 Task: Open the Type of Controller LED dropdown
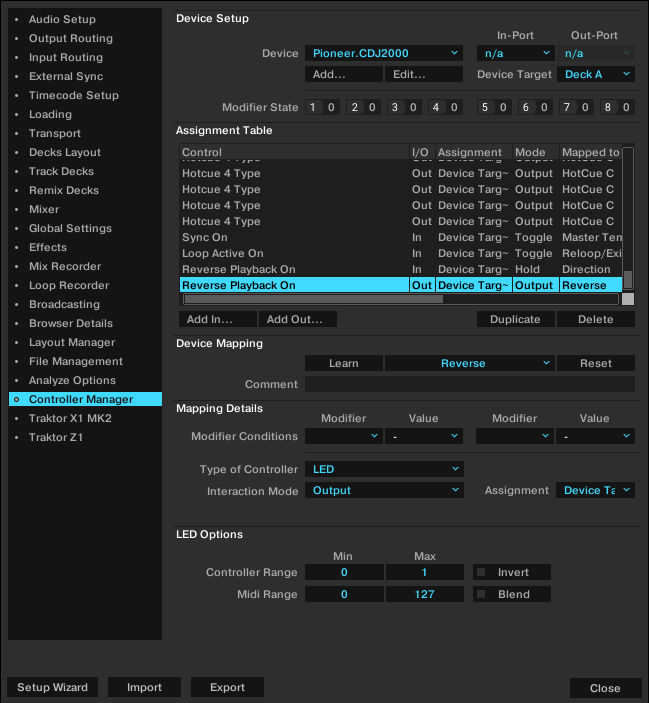click(384, 469)
